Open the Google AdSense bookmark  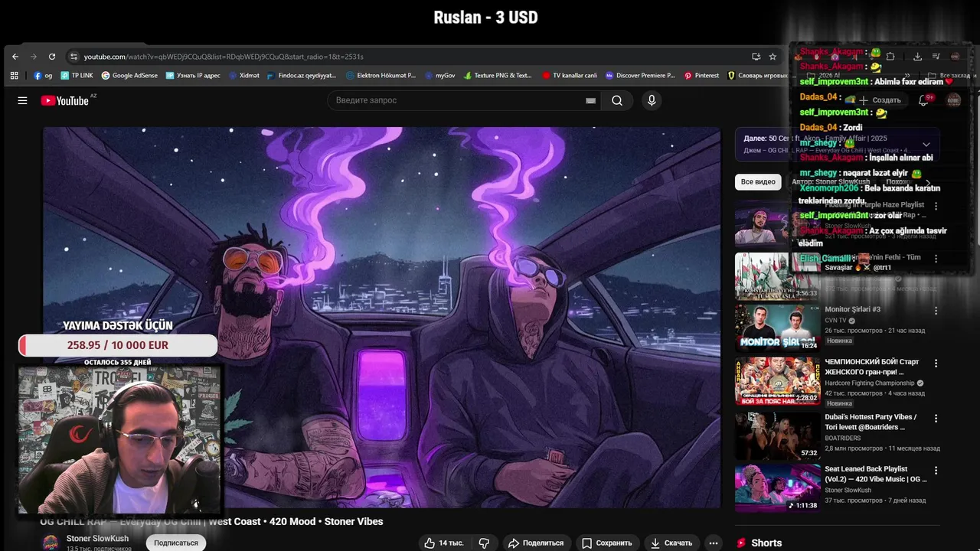point(129,76)
